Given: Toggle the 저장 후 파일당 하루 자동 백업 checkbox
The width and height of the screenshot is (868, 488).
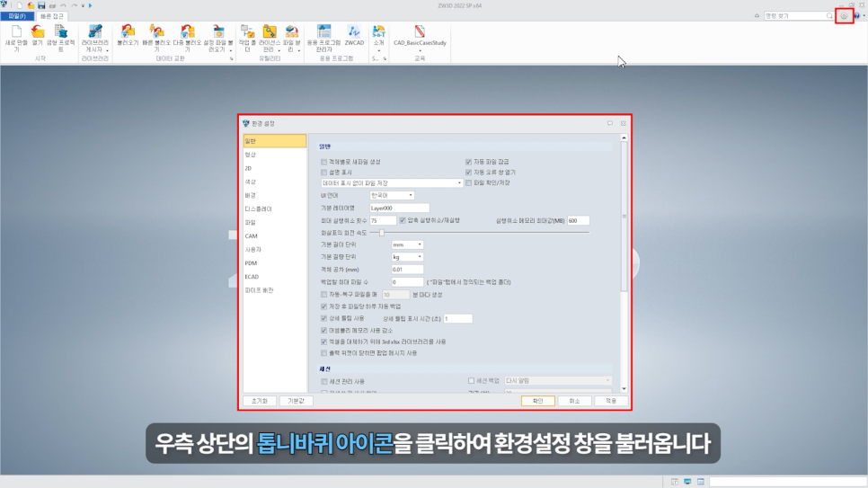Looking at the screenshot, I should [323, 306].
